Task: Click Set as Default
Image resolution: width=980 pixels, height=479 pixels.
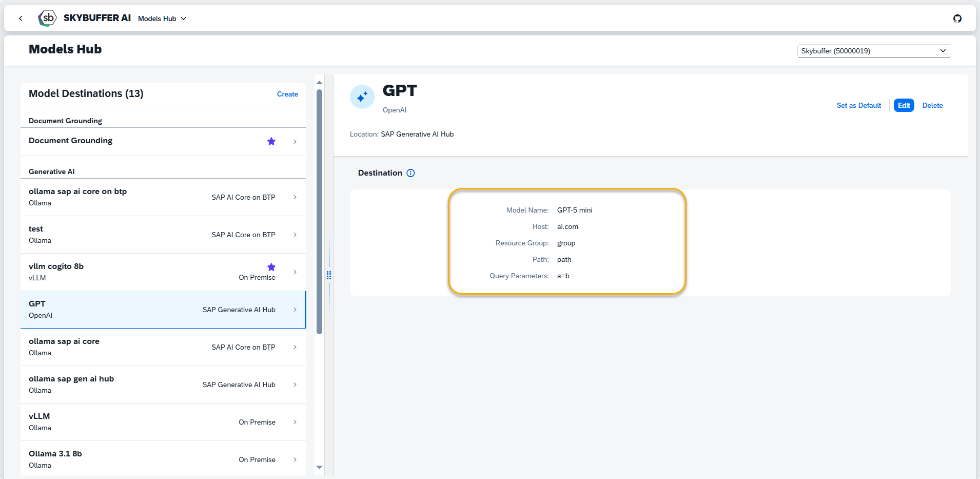Action: coord(858,105)
